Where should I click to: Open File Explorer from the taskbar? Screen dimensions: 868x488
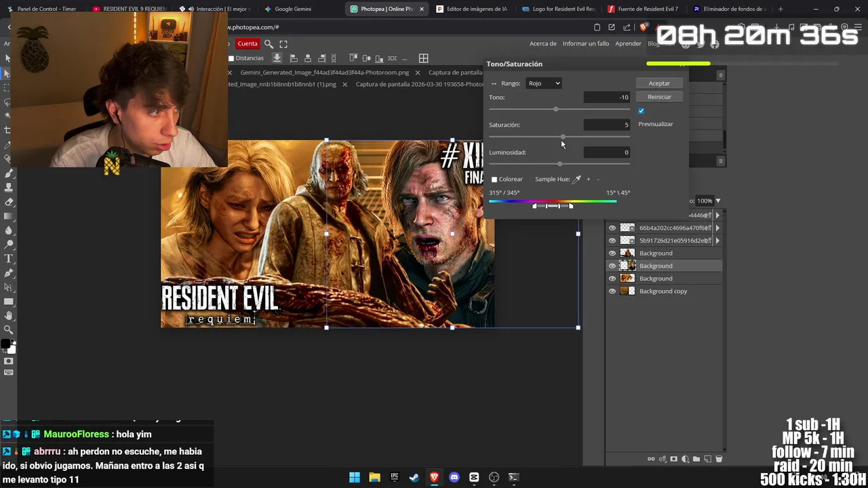[374, 477]
